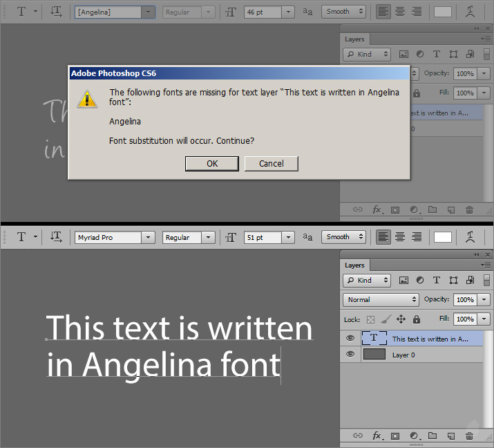
Task: Click right align text in bottom options bar
Action: click(x=417, y=237)
